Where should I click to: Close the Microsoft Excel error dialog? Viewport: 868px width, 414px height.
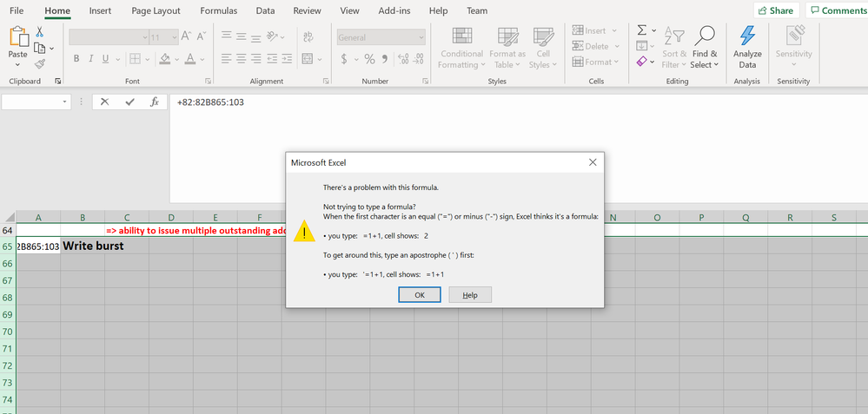pos(593,162)
